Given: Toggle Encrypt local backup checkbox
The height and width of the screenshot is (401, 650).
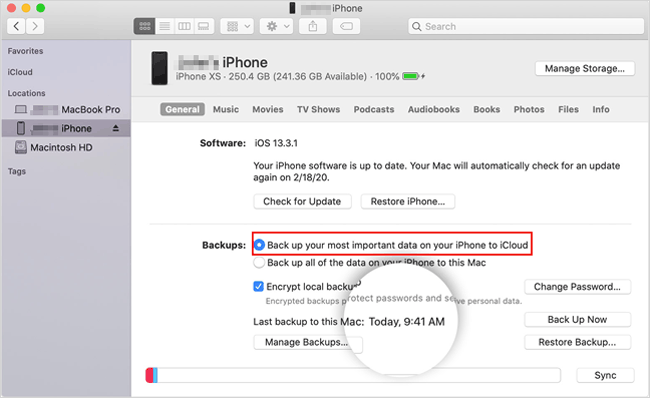Looking at the screenshot, I should 258,287.
